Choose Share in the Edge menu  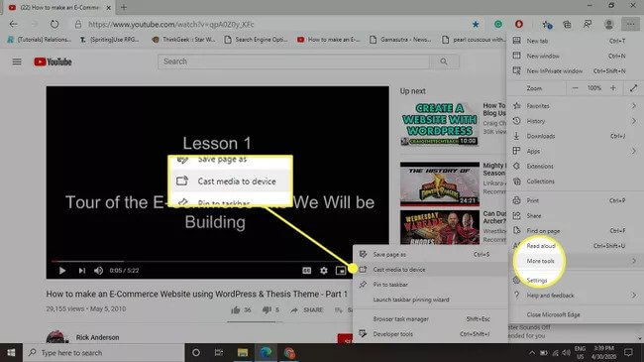coord(575,216)
